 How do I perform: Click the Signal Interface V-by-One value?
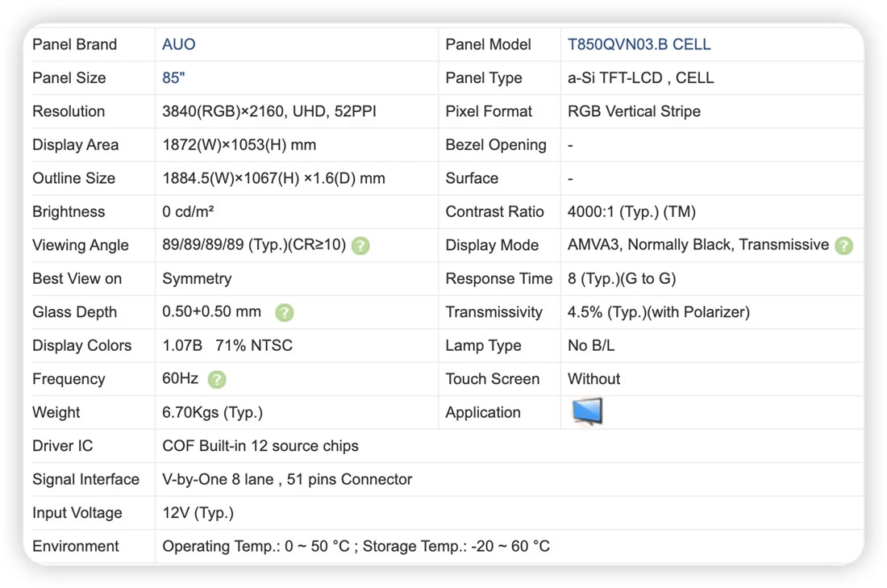point(287,479)
